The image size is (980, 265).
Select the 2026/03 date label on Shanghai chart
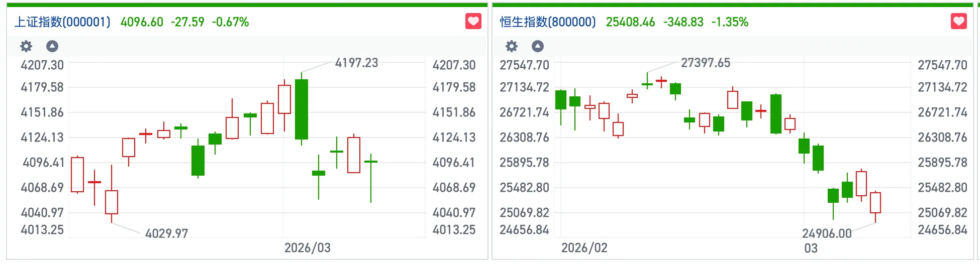(x=308, y=248)
